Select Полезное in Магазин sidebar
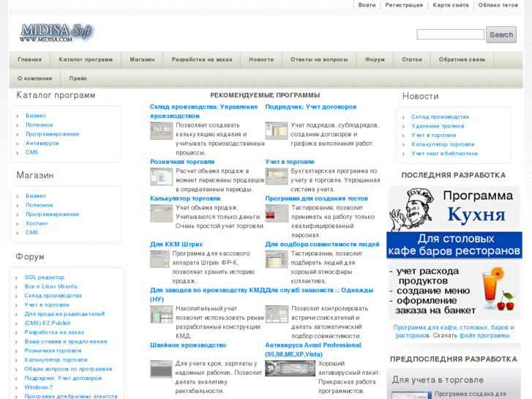The image size is (532, 399). point(39,205)
